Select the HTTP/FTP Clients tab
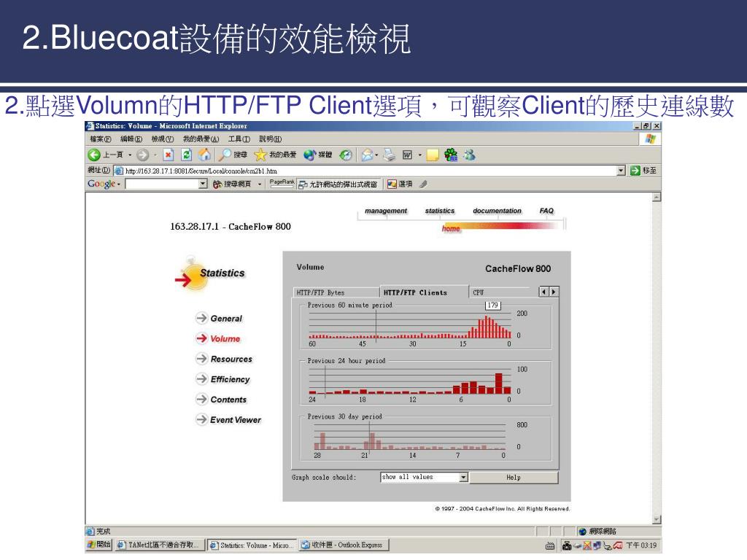Screen dimensions: 747x560 coord(424,292)
